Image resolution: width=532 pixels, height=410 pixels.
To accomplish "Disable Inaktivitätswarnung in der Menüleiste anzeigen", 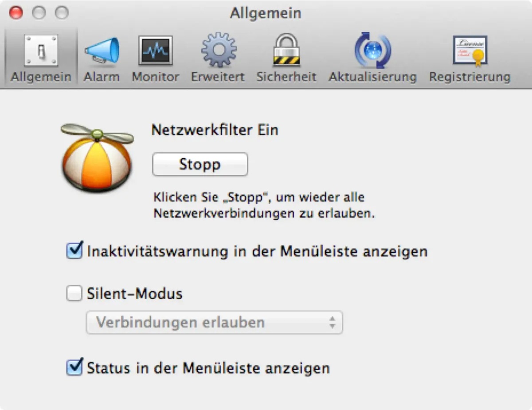I will tap(74, 251).
